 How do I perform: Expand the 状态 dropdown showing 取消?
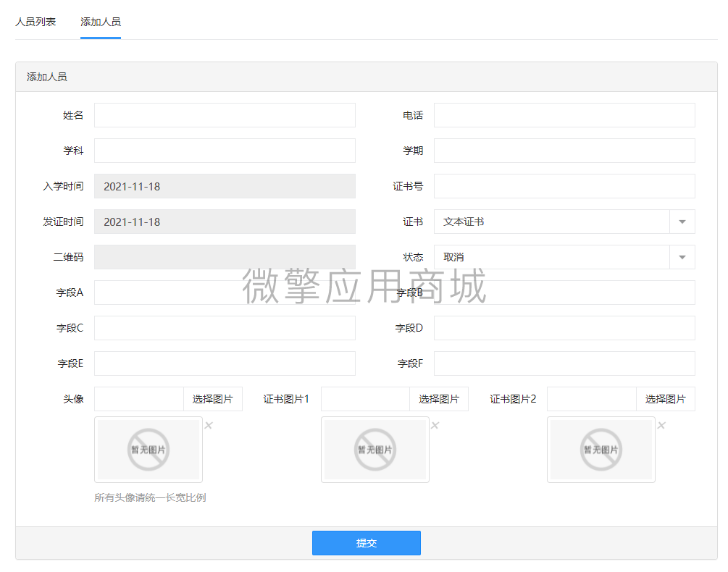tap(564, 257)
